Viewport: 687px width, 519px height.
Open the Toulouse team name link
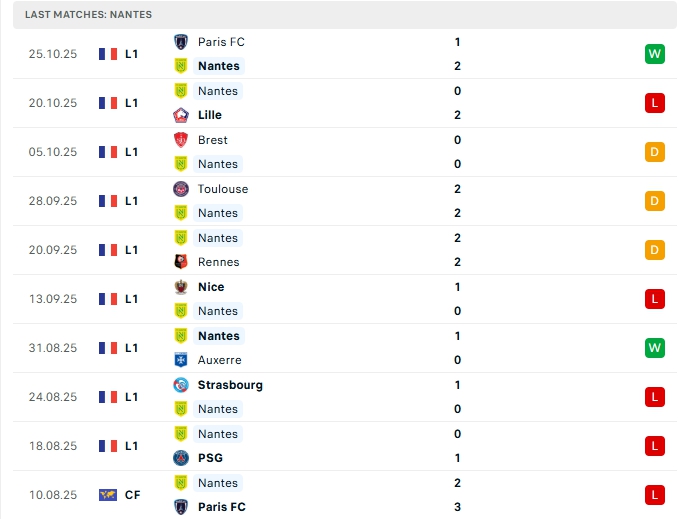[x=223, y=189]
